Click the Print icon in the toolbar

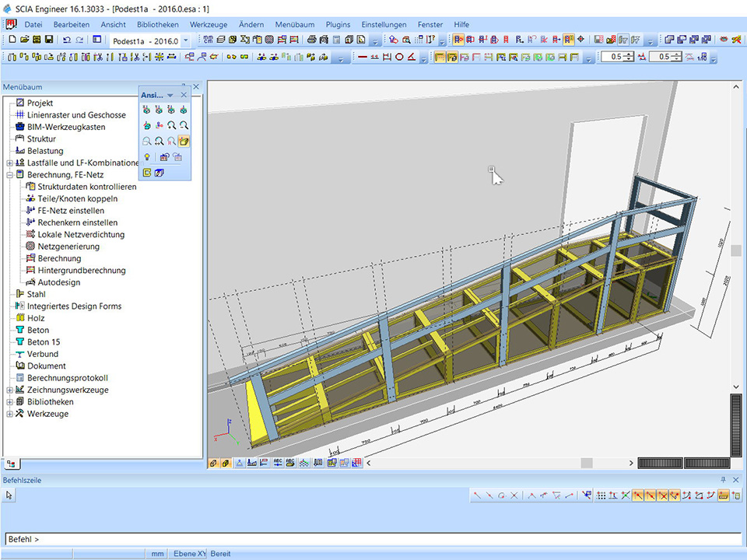coord(312,40)
